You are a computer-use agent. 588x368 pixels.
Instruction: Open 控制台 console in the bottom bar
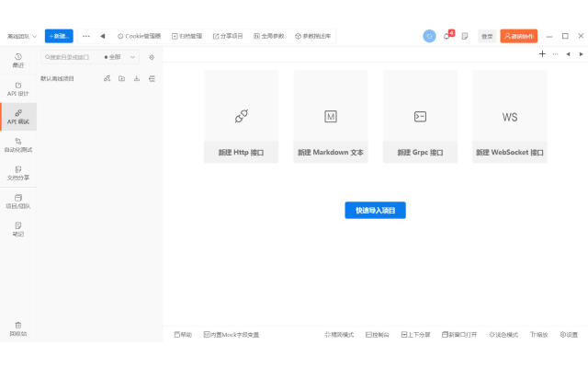click(x=378, y=335)
